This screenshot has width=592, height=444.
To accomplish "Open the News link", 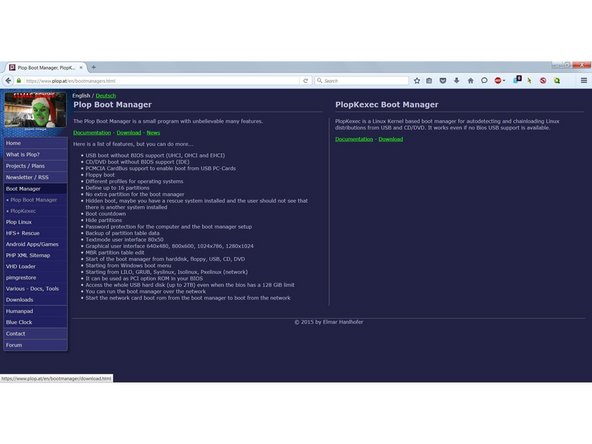I will click(153, 133).
